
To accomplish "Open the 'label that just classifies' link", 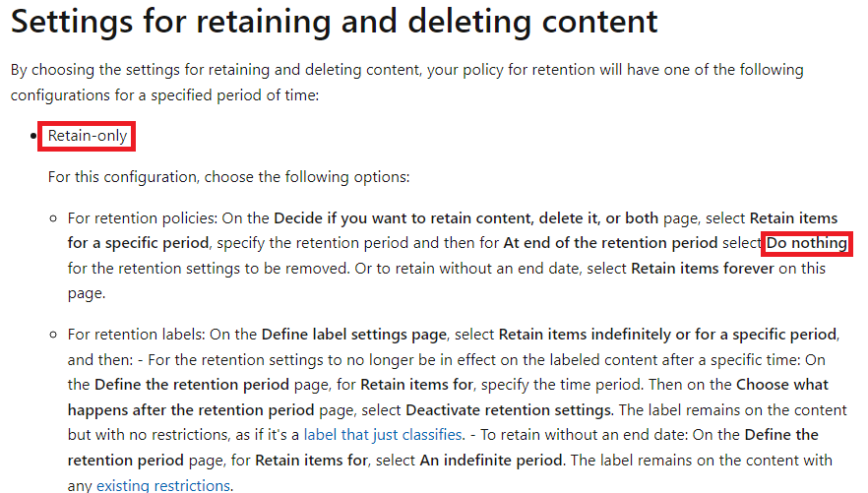I will point(383,435).
